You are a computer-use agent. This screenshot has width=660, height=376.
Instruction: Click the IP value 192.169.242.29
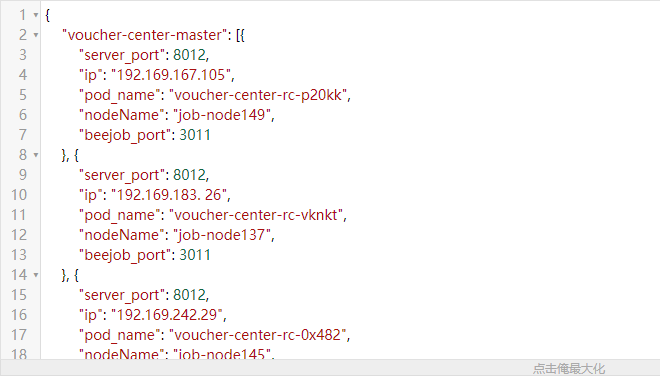click(x=167, y=315)
